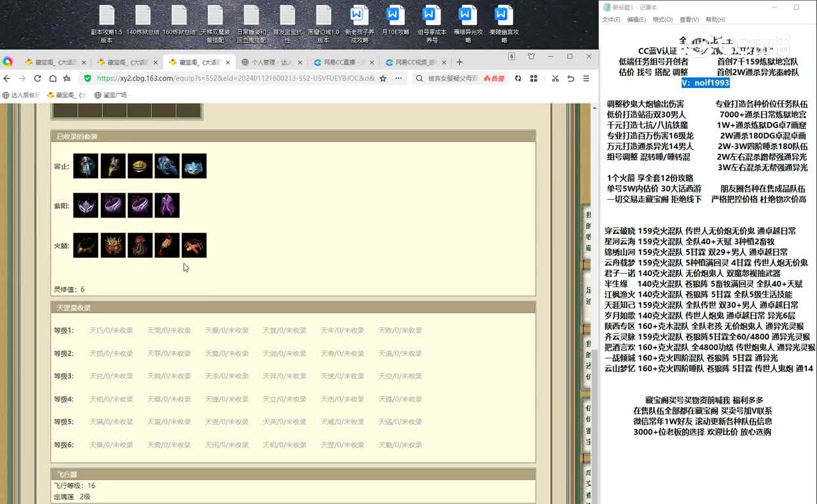Click the 已收录的套装 section header
This screenshot has width=817, height=504.
coord(293,137)
